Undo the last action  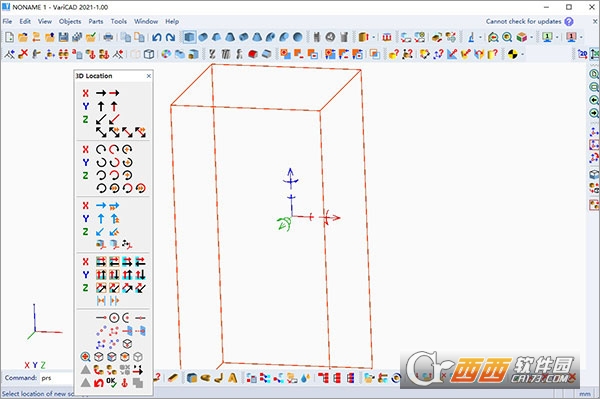click(x=157, y=37)
